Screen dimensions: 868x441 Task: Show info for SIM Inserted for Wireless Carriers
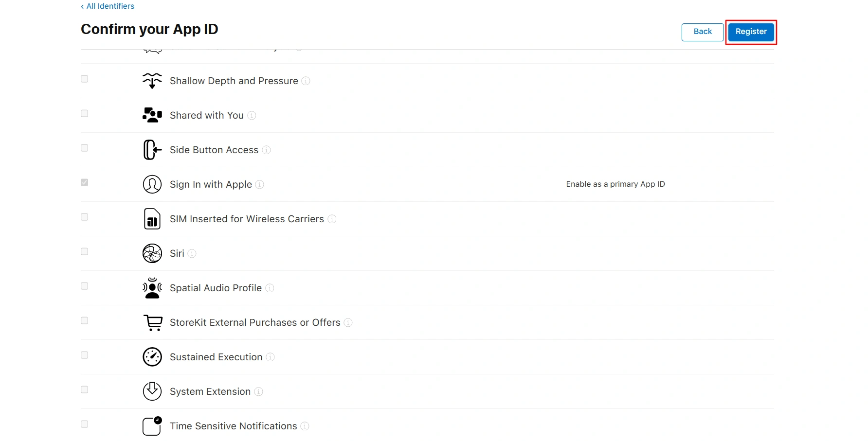(332, 219)
